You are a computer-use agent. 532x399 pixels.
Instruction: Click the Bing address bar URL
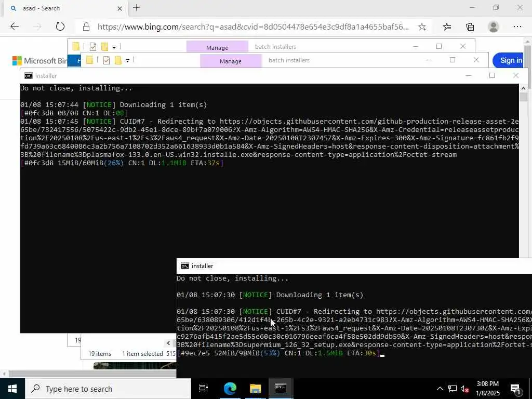click(x=253, y=27)
